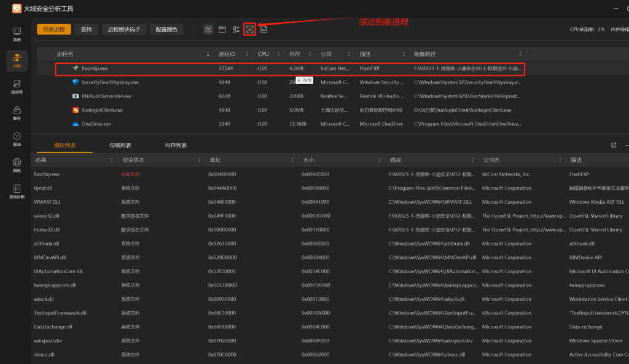Select the libeay32.dll module row
629x364 pixels.
tap(330, 230)
